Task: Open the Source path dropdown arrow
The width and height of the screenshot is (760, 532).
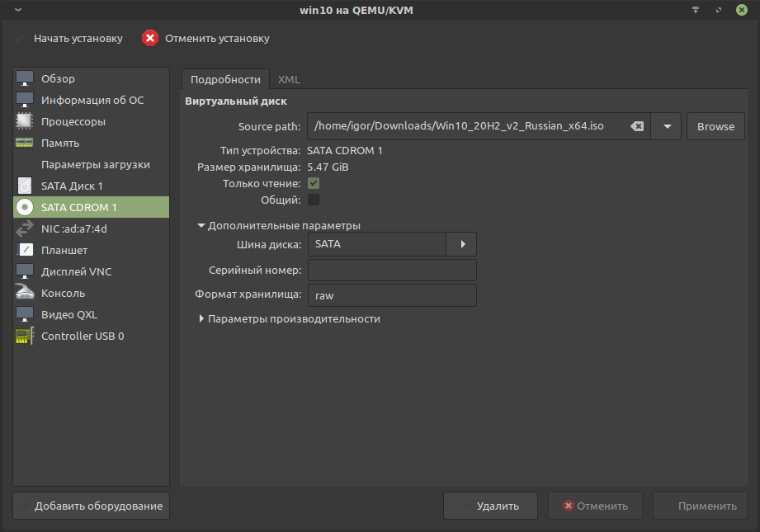Action: (666, 126)
